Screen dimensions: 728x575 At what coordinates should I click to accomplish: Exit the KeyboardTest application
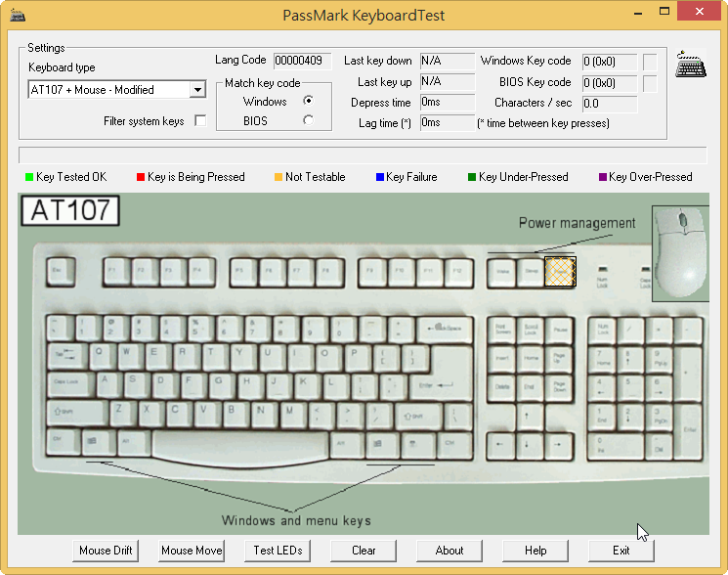(621, 551)
